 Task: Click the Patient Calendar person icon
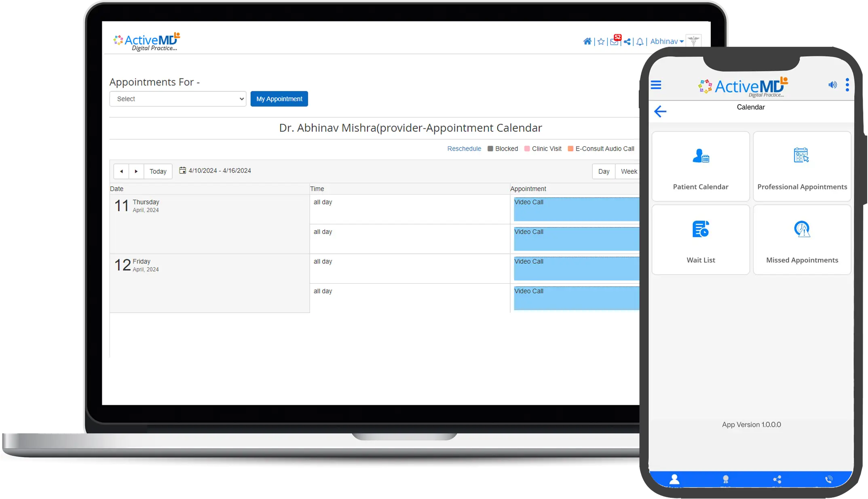coord(701,156)
